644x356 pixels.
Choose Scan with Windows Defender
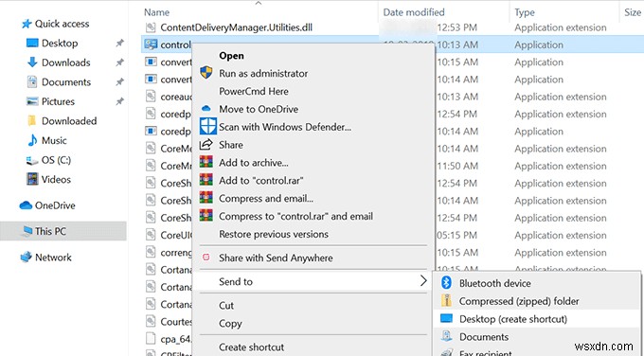(x=285, y=127)
